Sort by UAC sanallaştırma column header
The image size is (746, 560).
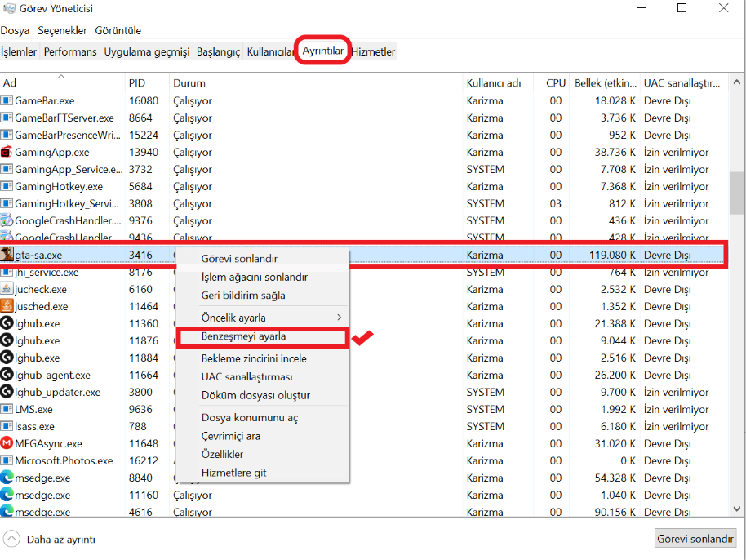(684, 82)
